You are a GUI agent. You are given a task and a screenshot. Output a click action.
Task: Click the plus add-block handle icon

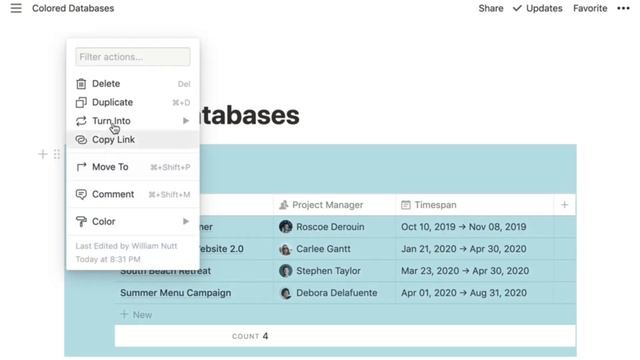click(x=42, y=154)
